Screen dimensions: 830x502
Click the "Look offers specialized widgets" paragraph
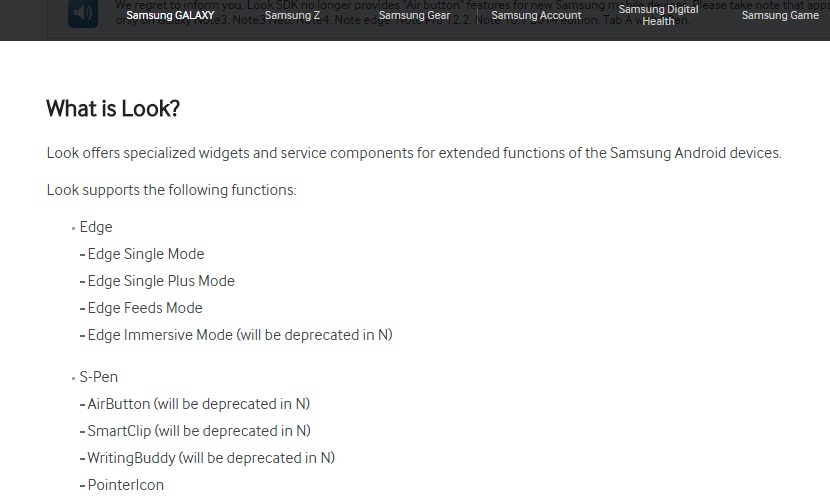[414, 153]
